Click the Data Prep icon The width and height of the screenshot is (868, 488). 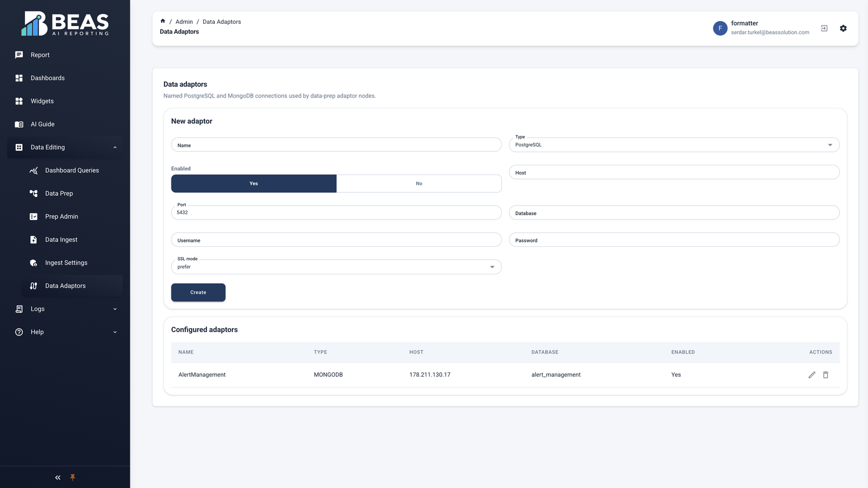34,194
